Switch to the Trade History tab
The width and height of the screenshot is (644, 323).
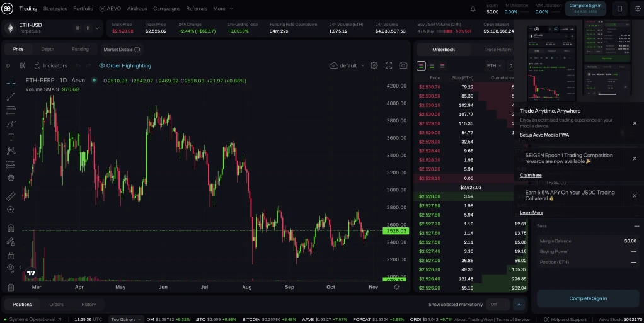click(x=497, y=49)
